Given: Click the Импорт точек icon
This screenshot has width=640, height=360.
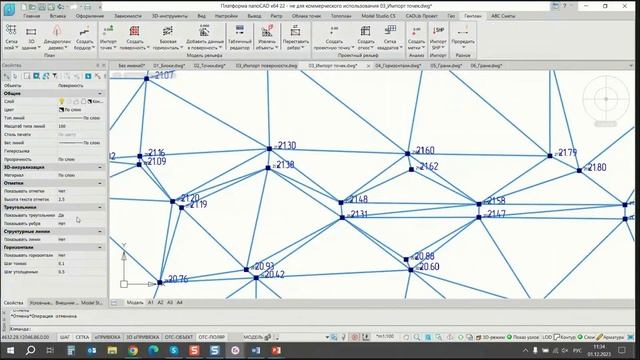Looking at the screenshot, I should point(108,31).
